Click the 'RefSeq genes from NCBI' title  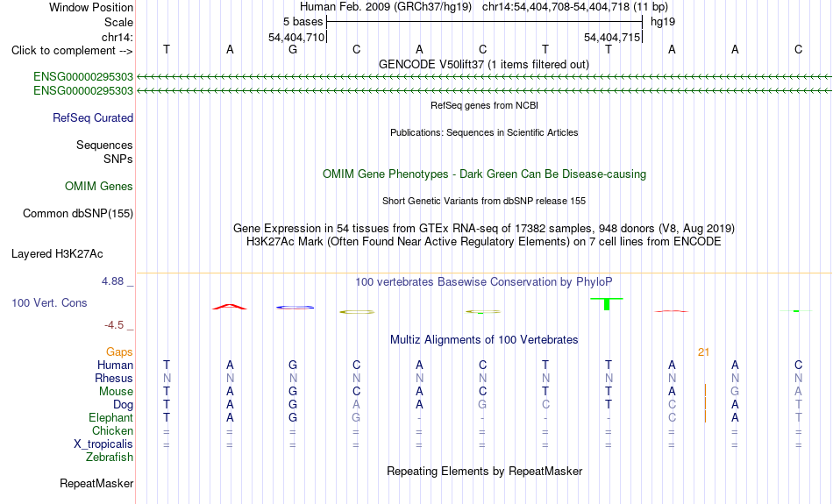tap(484, 105)
